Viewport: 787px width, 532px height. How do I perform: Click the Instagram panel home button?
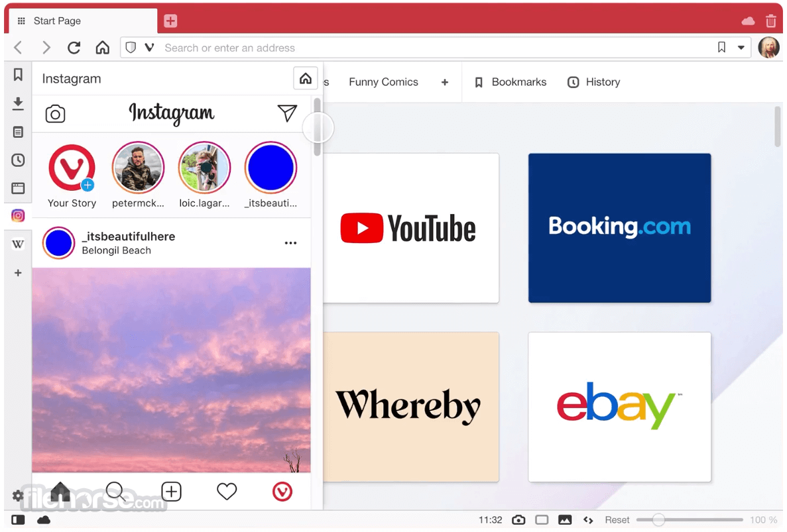(x=305, y=78)
